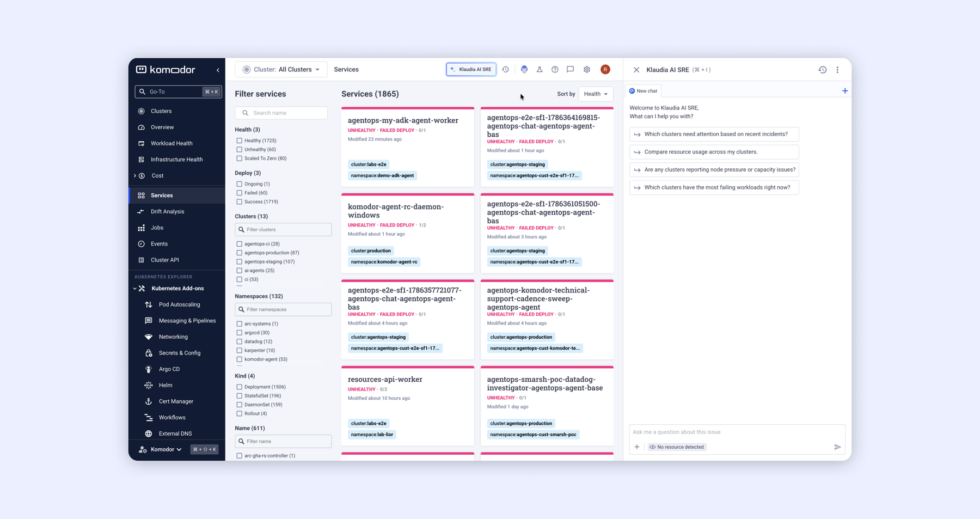Image resolution: width=980 pixels, height=519 pixels.
Task: Check the Unhealthy (60) filter
Action: coord(240,150)
